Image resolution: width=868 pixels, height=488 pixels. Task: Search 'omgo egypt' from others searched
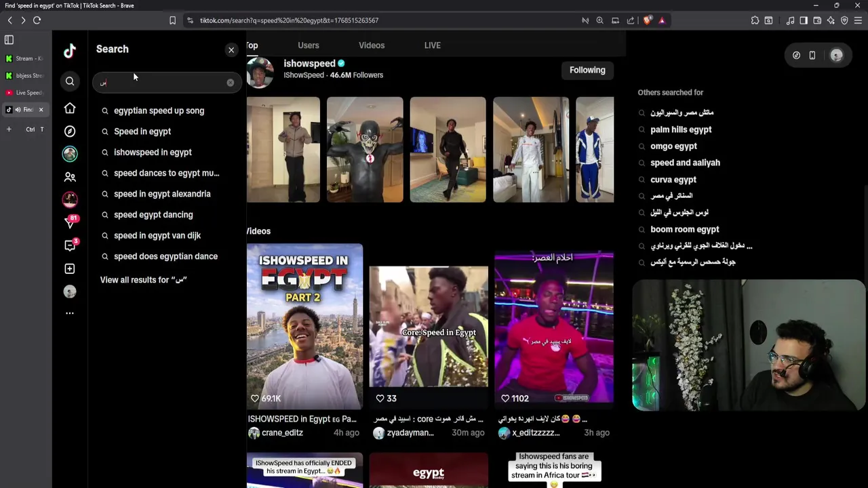[673, 146]
